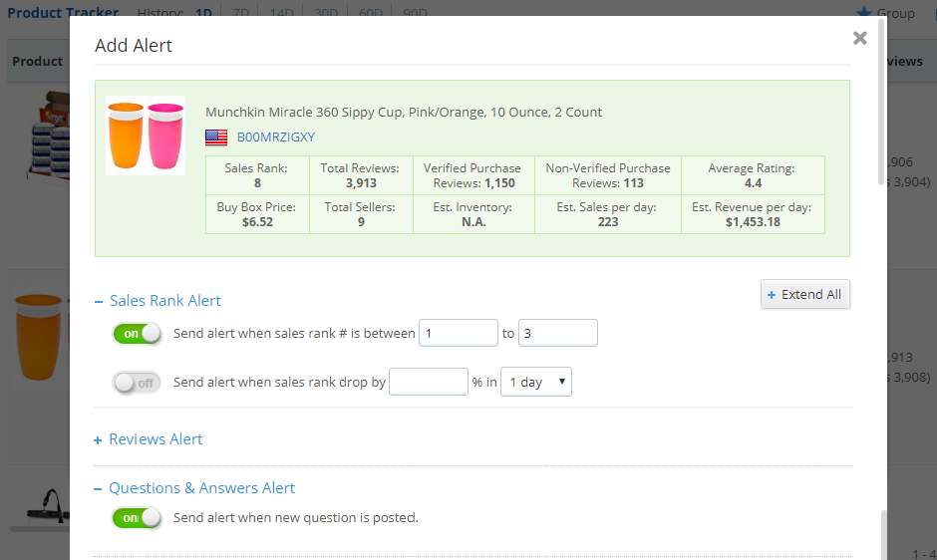
Task: Toggle off the sales rank between alert
Action: coord(137,334)
